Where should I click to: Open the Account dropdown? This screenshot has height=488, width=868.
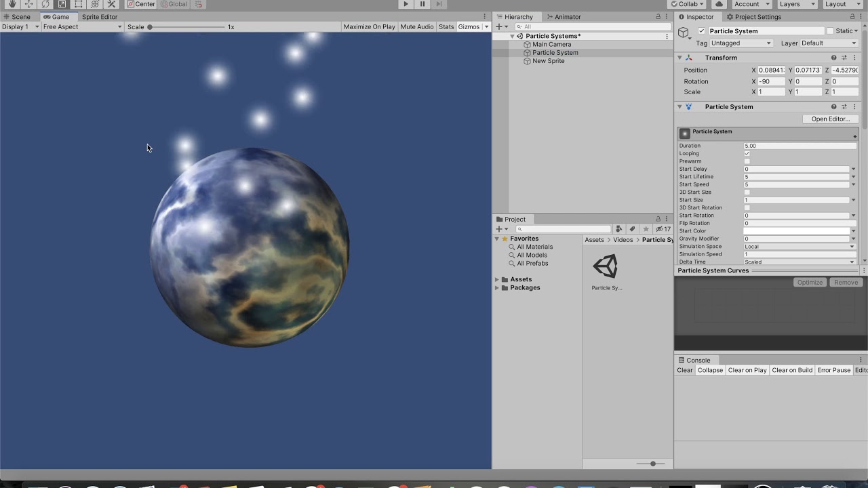[x=751, y=4]
